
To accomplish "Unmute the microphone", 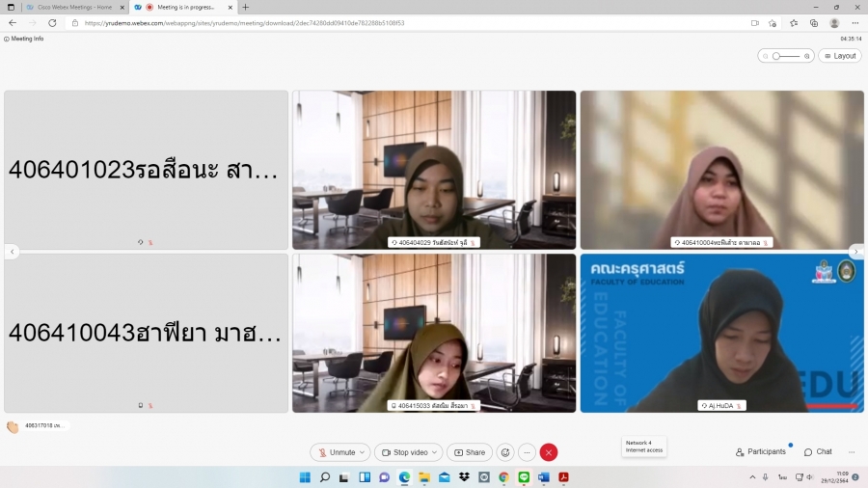I will (337, 452).
